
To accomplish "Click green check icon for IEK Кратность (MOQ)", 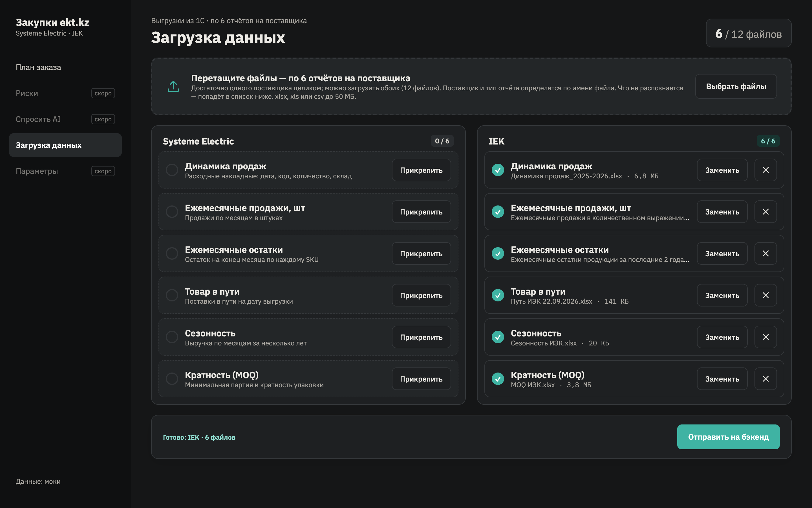I will [498, 379].
